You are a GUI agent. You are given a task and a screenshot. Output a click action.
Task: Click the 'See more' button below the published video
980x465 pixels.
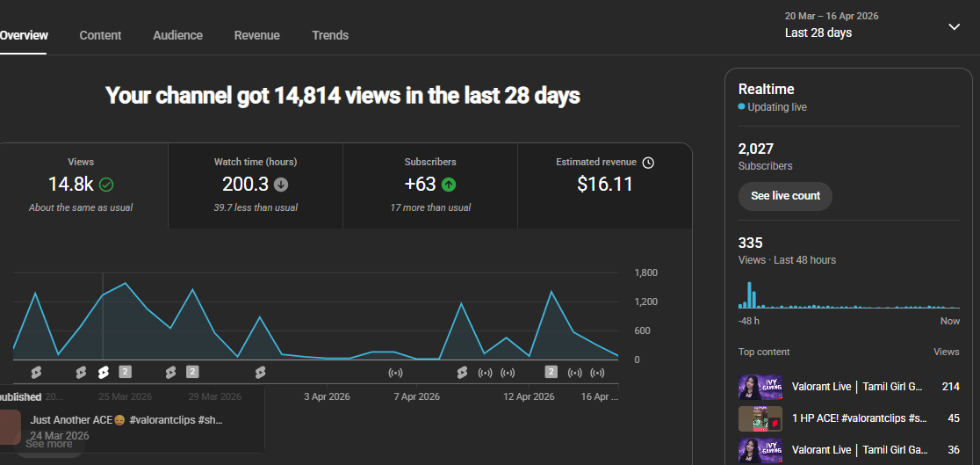click(49, 444)
